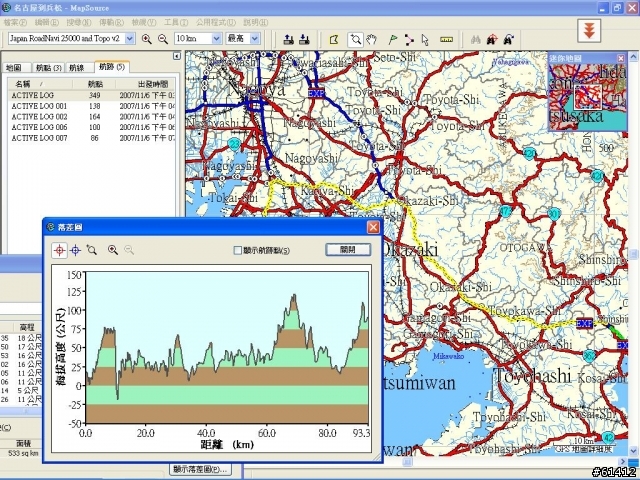Click the mini map thumbnail
The width and height of the screenshot is (640, 480).
[587, 97]
